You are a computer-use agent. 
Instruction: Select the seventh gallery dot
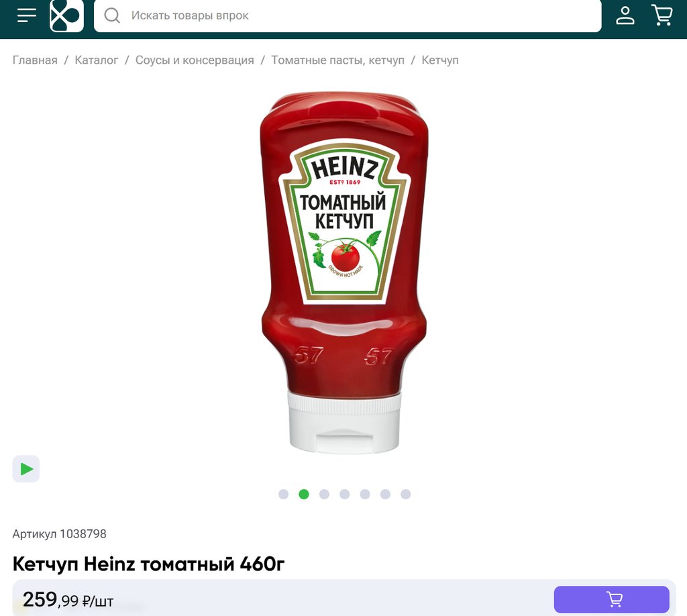pyautogui.click(x=406, y=494)
